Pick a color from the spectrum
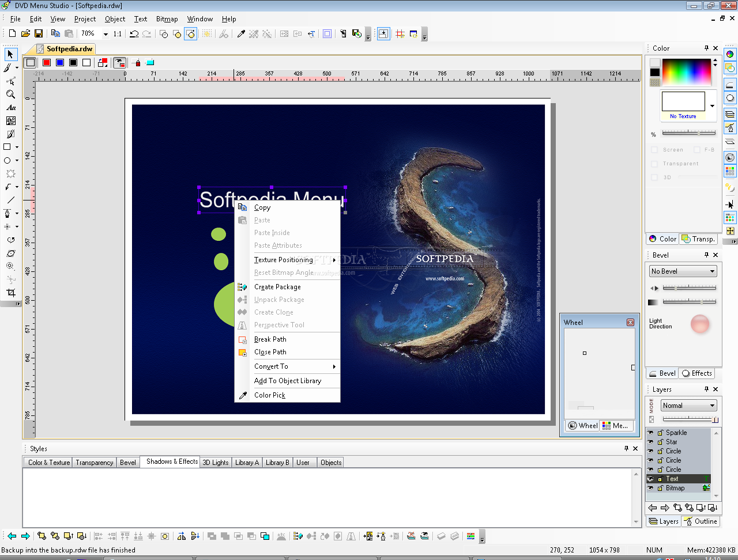The image size is (738, 560). (686, 72)
